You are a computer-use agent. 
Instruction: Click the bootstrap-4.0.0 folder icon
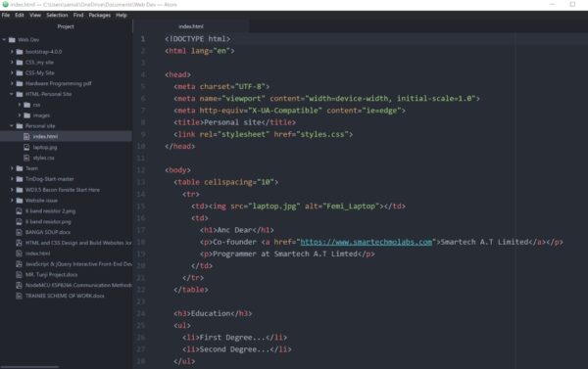(20, 52)
